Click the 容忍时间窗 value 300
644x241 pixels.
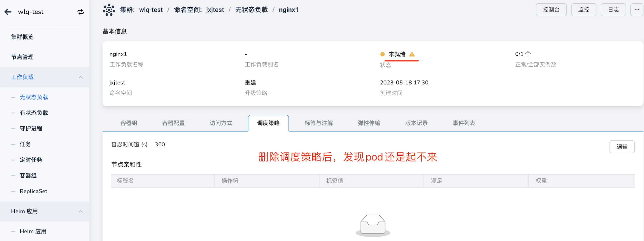[160, 144]
